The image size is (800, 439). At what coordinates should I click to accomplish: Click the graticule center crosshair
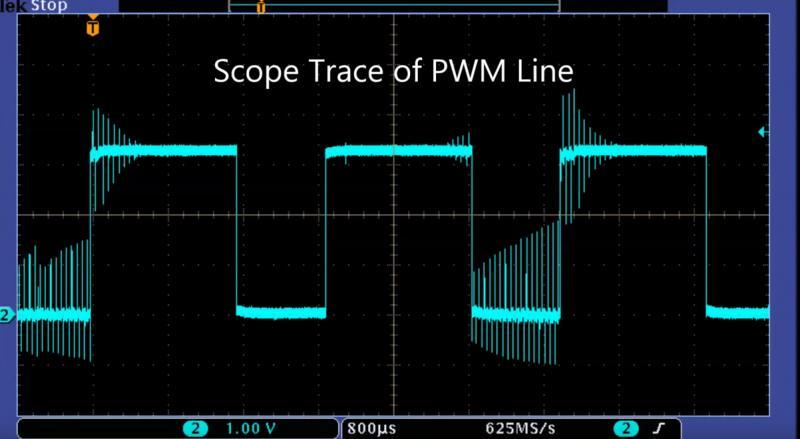(x=394, y=215)
